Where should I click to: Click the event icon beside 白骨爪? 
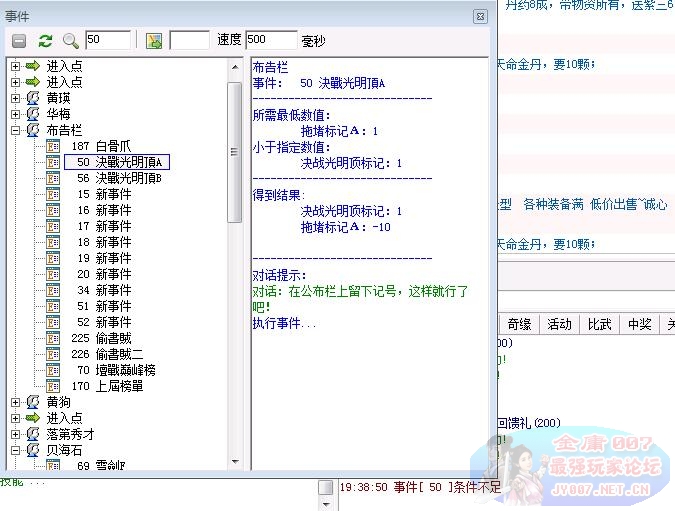pos(54,146)
